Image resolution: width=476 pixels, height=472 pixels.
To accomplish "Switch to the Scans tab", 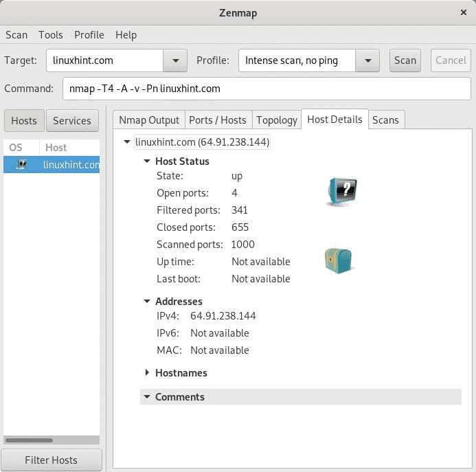I will (385, 120).
